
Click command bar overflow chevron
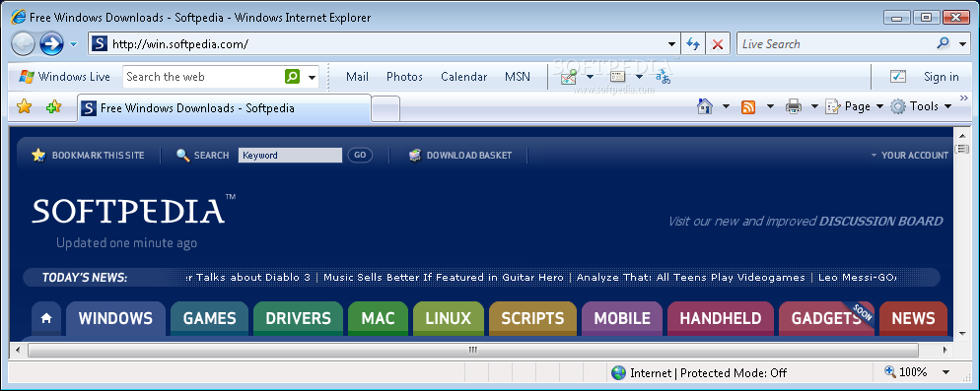[964, 98]
